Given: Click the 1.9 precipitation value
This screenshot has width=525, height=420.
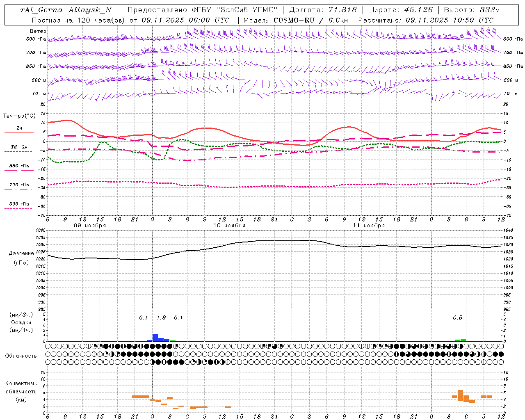Looking at the screenshot, I should tap(161, 318).
